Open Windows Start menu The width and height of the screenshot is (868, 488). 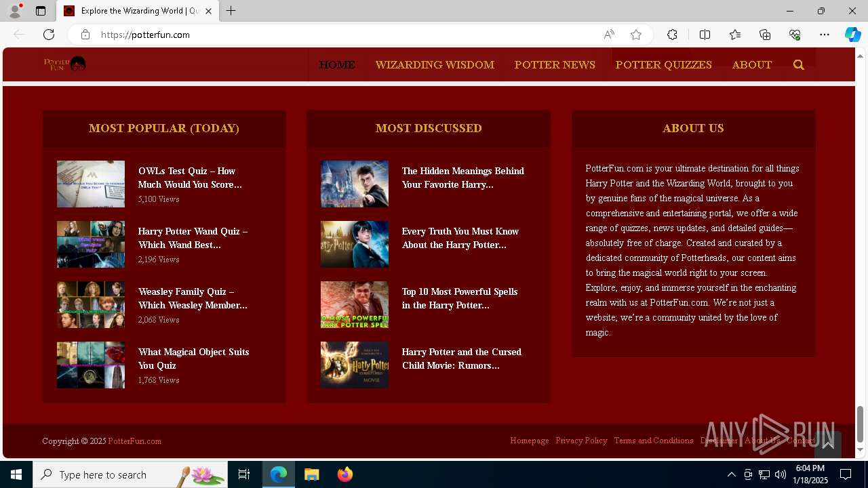click(x=16, y=474)
